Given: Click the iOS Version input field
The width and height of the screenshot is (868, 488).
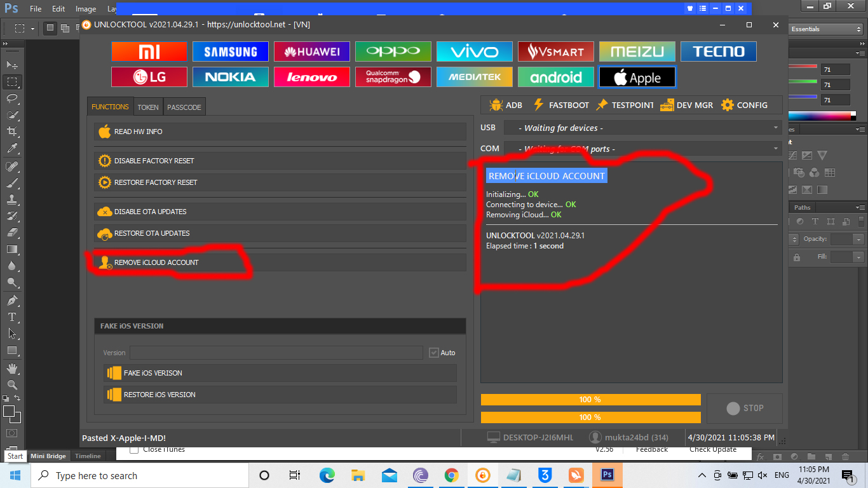Looking at the screenshot, I should tap(276, 353).
